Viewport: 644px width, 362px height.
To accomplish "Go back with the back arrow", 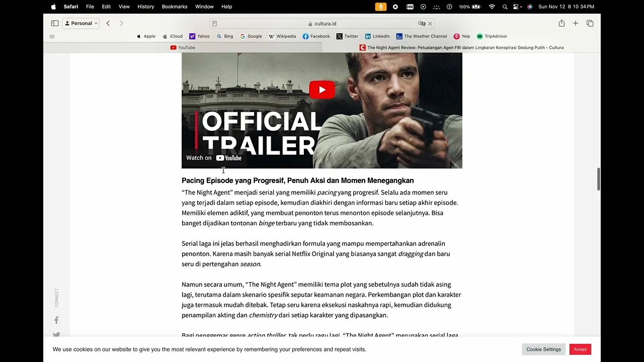I will pyautogui.click(x=108, y=23).
